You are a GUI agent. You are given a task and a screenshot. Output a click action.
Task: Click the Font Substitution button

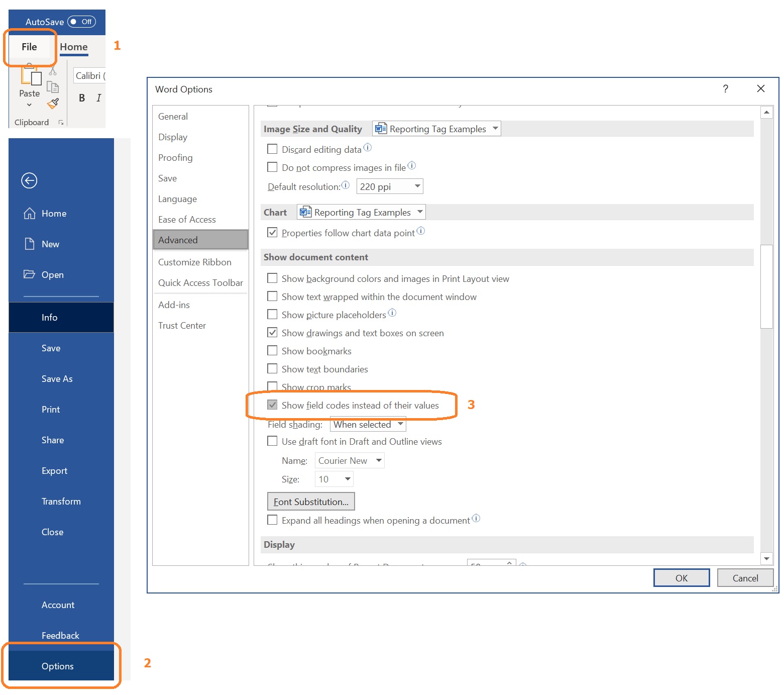(311, 502)
